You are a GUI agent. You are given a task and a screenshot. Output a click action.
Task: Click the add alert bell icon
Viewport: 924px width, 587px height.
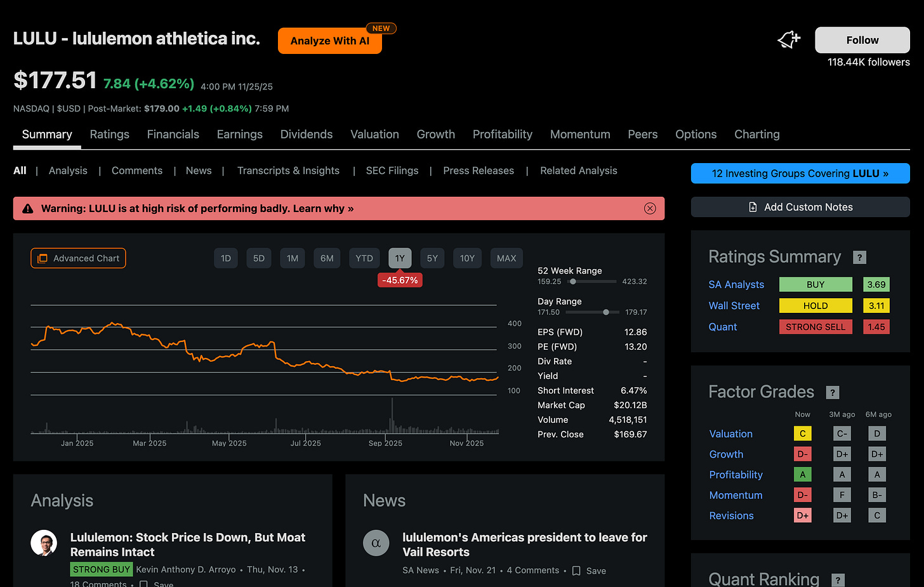[x=789, y=39]
